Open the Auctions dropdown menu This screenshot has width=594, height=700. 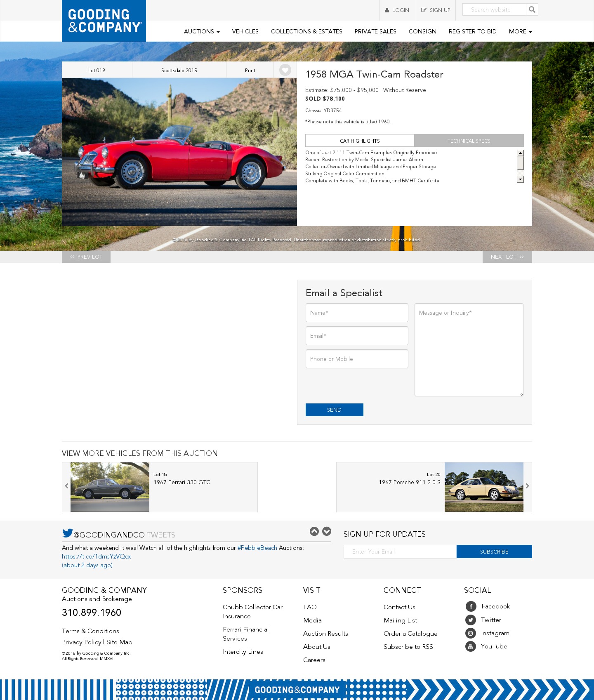click(x=202, y=31)
